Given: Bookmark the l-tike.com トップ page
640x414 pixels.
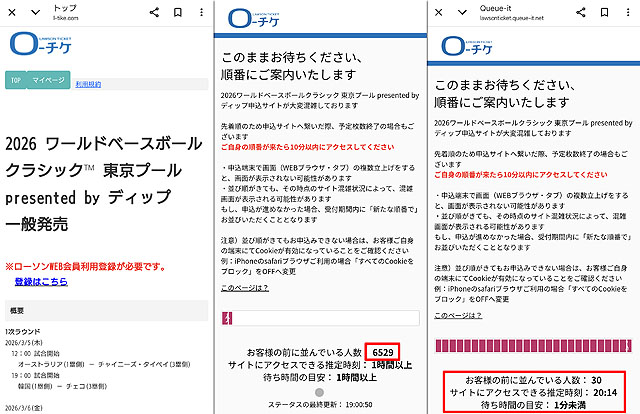Looking at the screenshot, I should tap(177, 11).
